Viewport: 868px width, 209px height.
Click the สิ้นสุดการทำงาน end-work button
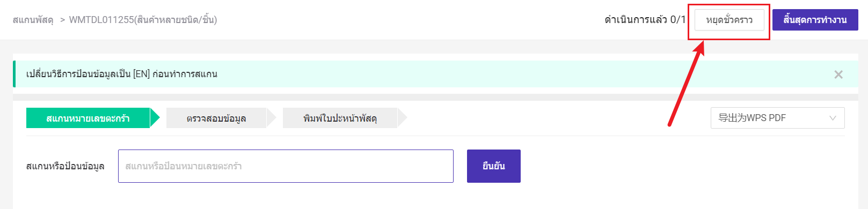click(x=815, y=20)
